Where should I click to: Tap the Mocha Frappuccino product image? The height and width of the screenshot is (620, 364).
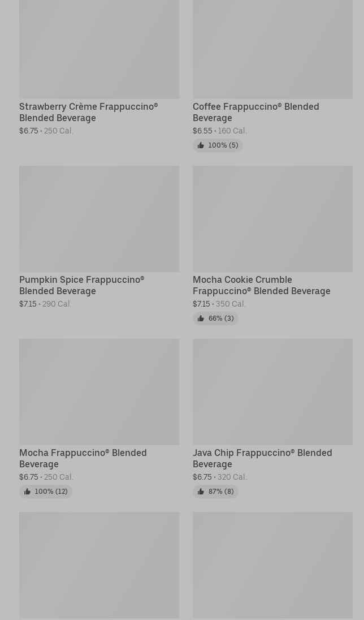click(x=99, y=391)
